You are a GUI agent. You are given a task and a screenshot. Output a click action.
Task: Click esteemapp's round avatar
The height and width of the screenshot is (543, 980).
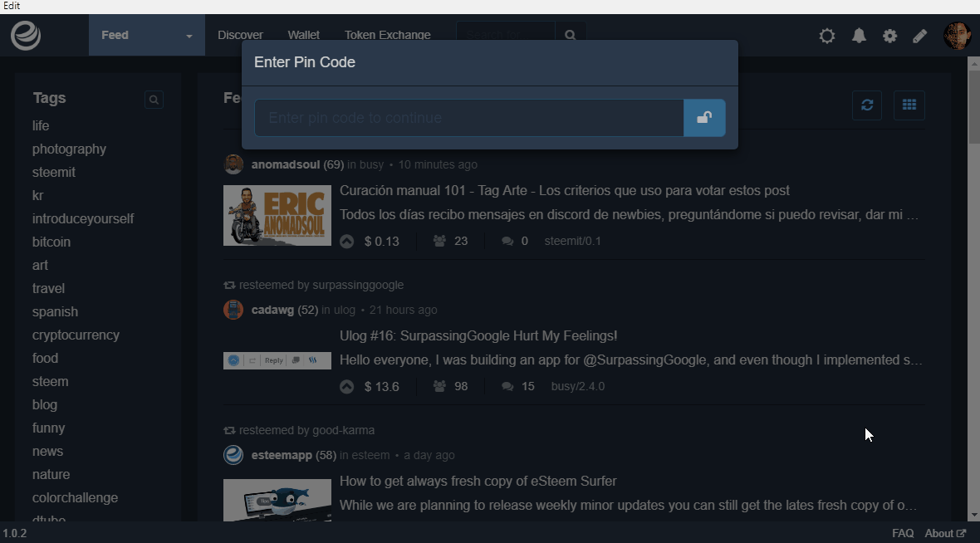[x=233, y=455]
